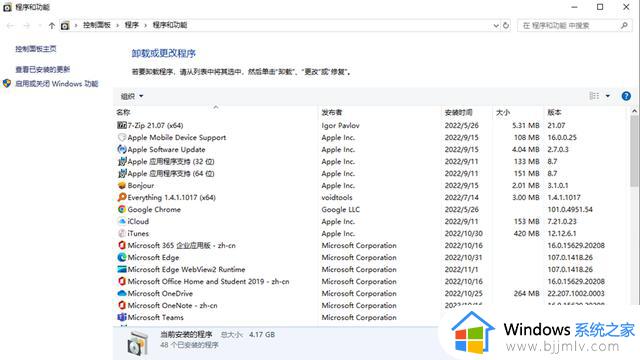Click publisher Igor Pavlov cell
640x360 pixels.
coord(340,125)
